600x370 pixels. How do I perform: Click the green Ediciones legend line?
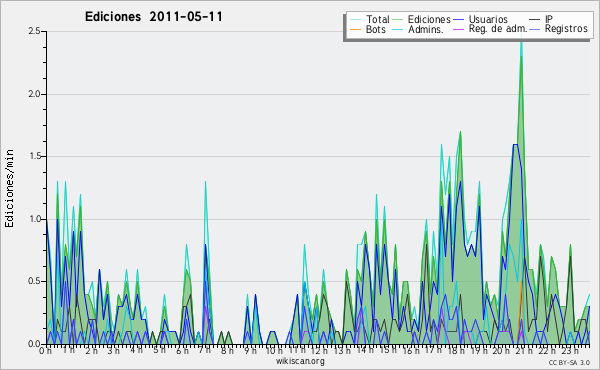[398, 19]
